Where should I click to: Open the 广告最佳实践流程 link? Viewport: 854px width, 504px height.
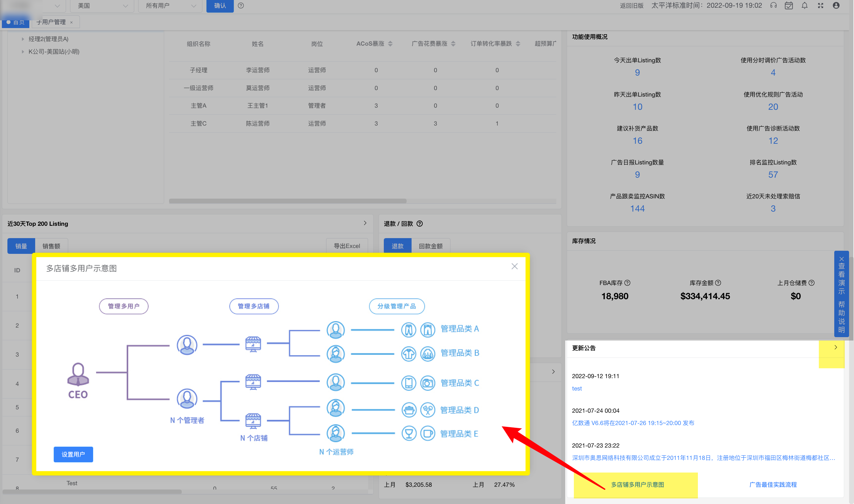pyautogui.click(x=773, y=485)
